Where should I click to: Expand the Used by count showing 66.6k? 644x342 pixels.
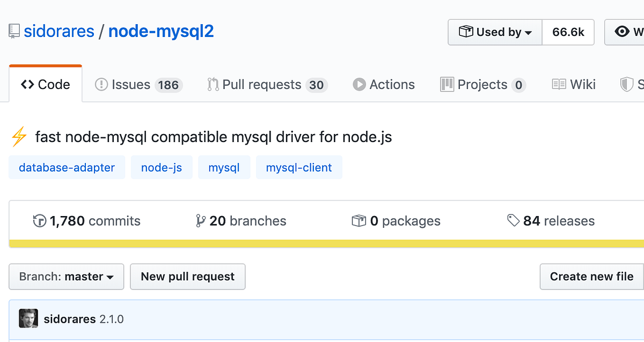pyautogui.click(x=568, y=32)
